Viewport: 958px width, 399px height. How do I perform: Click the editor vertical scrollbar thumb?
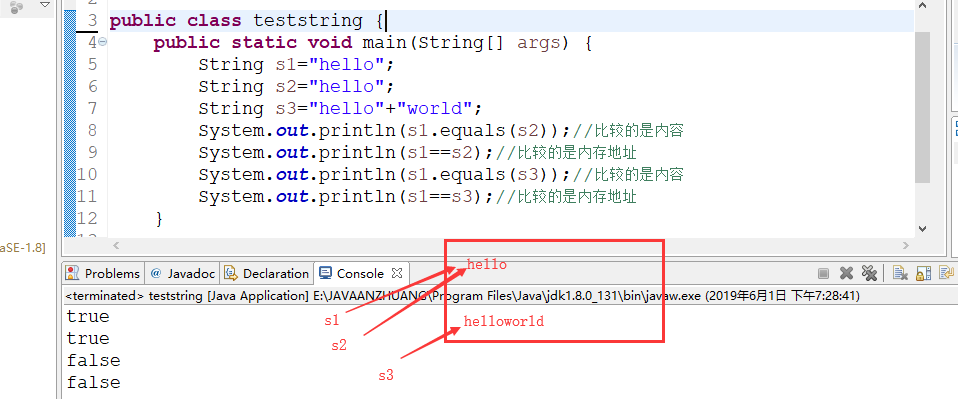click(x=923, y=107)
